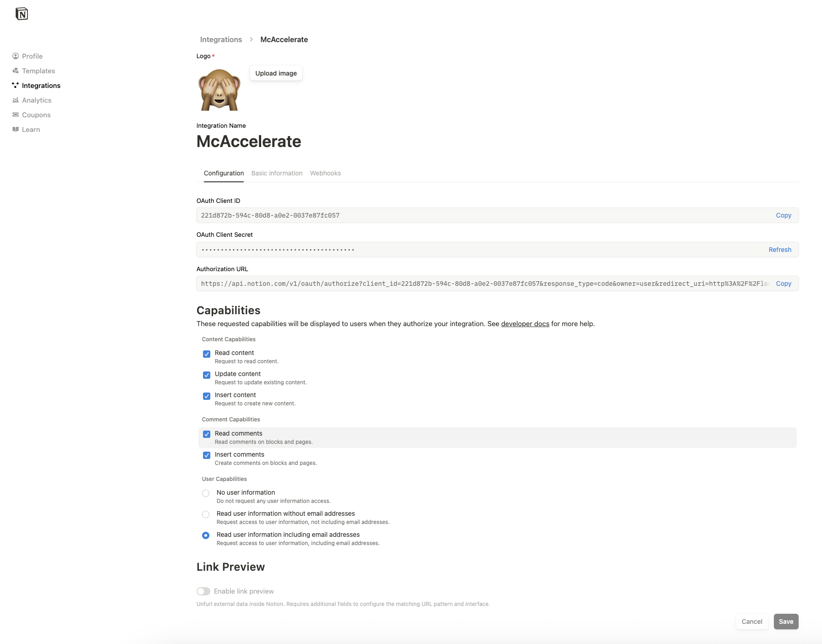Copy the Authorization URL

pyautogui.click(x=784, y=284)
